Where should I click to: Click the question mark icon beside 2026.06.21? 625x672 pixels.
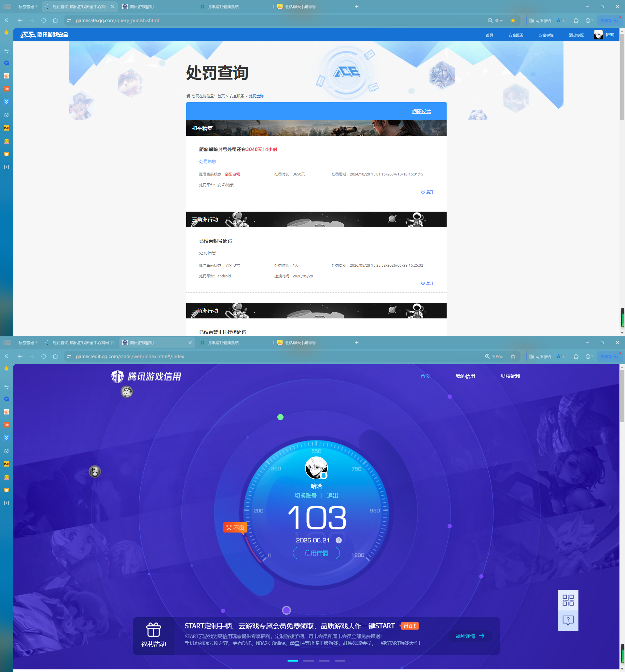(338, 540)
